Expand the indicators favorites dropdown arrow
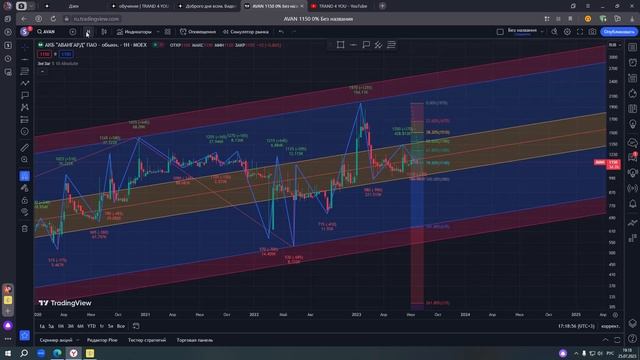 [x=158, y=32]
